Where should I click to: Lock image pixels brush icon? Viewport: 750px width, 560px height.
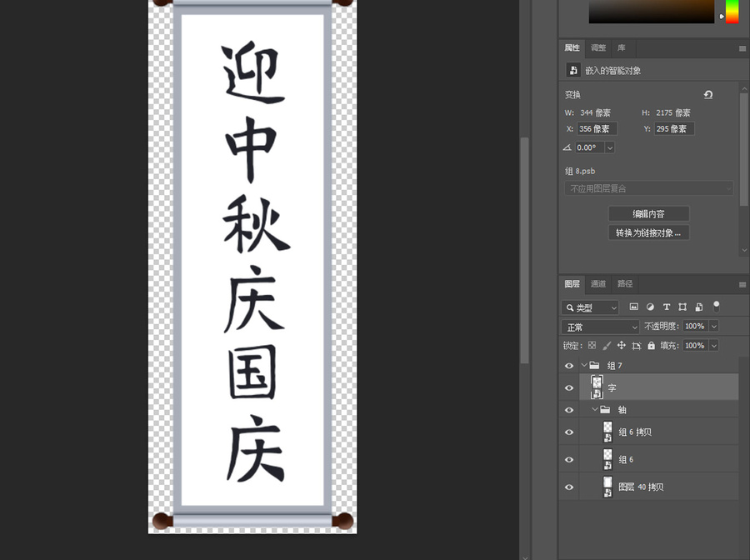click(607, 345)
